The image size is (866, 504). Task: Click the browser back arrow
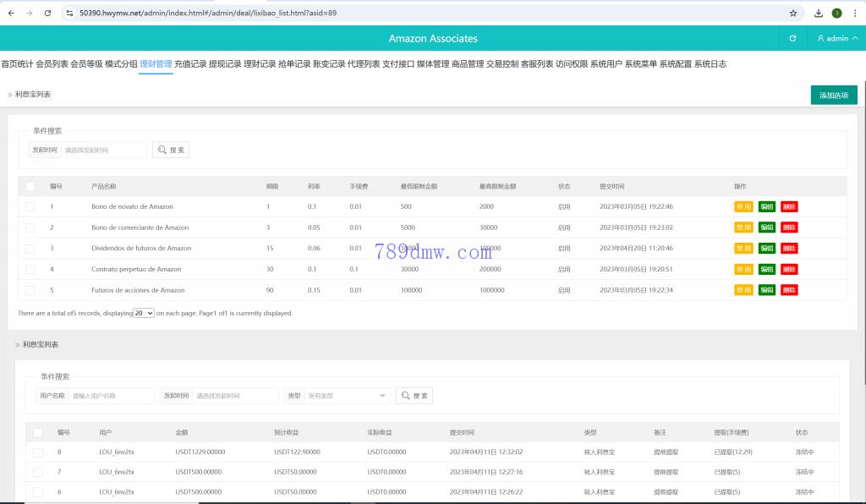[x=11, y=14]
